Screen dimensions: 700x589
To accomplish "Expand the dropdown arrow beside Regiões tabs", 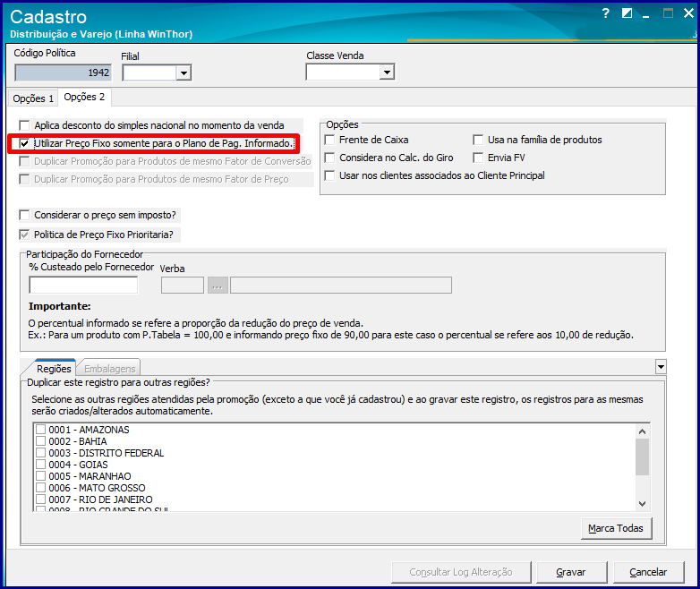I will click(x=661, y=367).
